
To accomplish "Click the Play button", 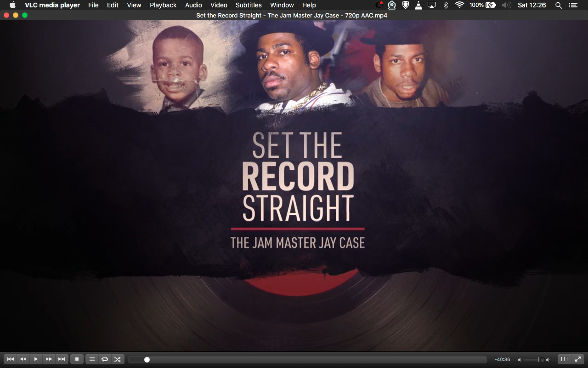I will pos(36,359).
